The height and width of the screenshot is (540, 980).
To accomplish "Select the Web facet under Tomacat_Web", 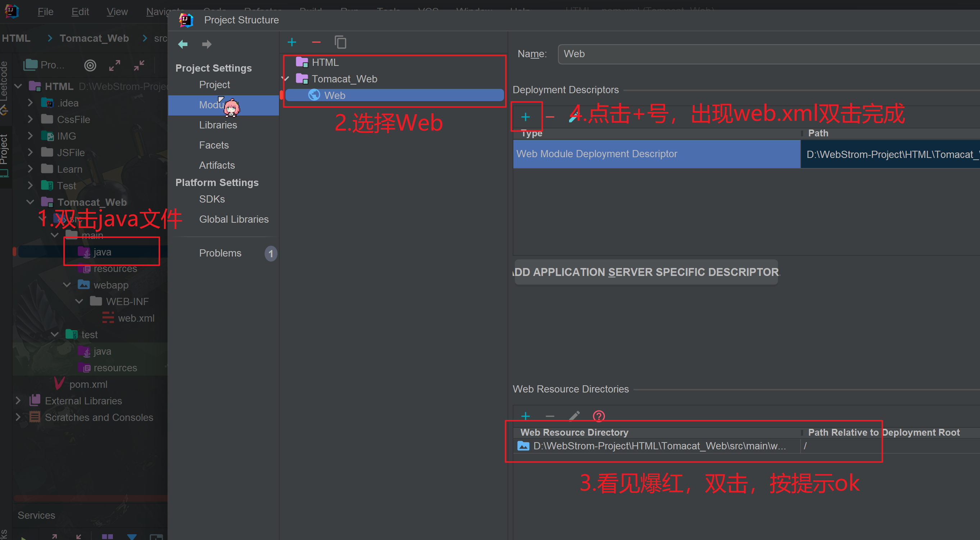I will 394,95.
